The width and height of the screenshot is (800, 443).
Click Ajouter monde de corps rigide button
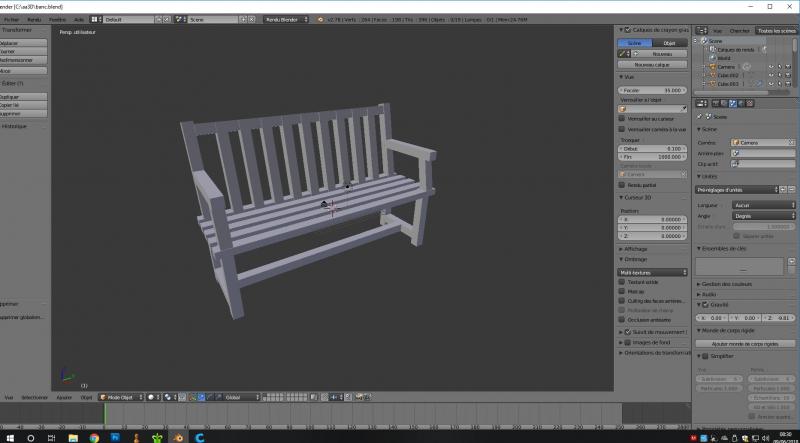click(x=745, y=343)
